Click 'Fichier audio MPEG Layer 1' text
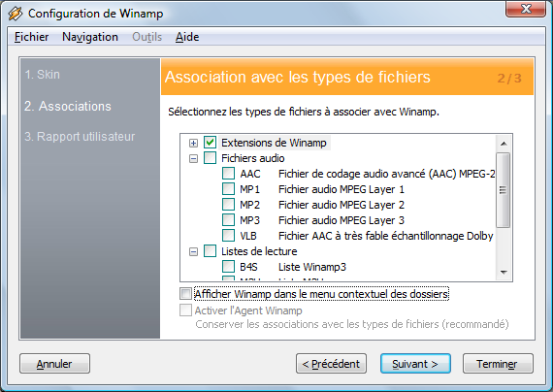The image size is (553, 392). coord(342,189)
